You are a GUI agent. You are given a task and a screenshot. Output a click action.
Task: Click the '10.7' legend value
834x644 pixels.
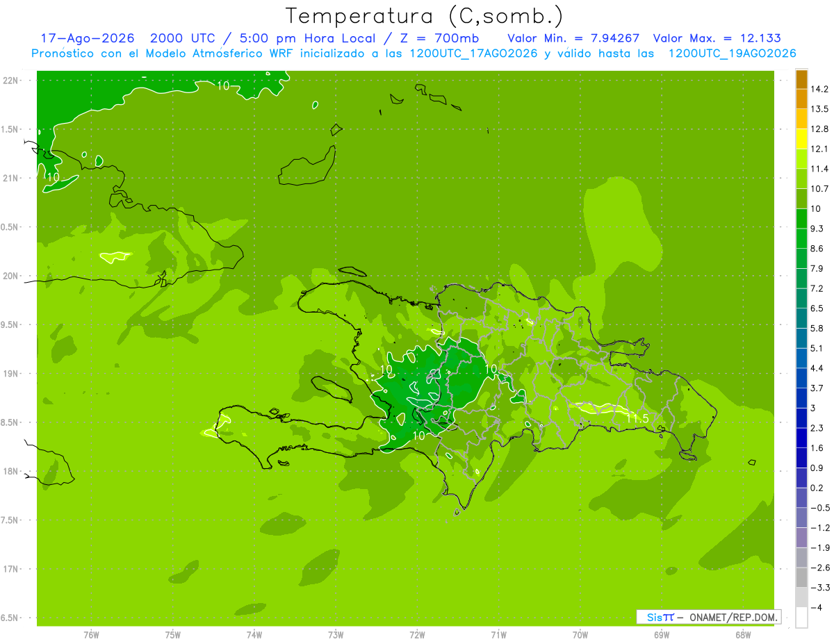819,189
